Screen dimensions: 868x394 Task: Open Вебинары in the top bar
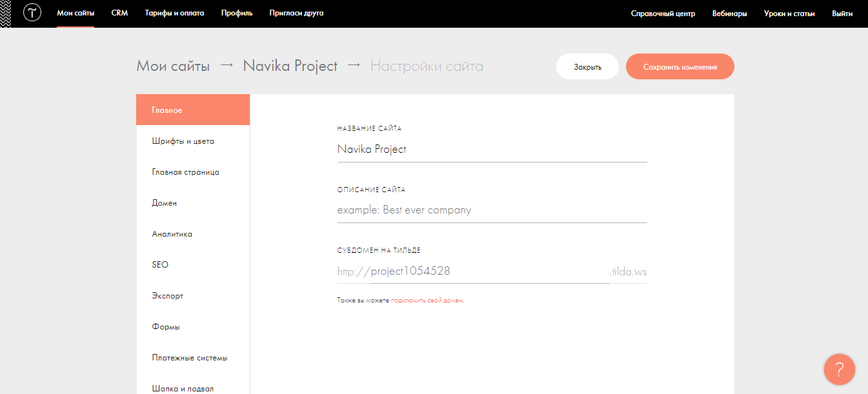tap(729, 14)
